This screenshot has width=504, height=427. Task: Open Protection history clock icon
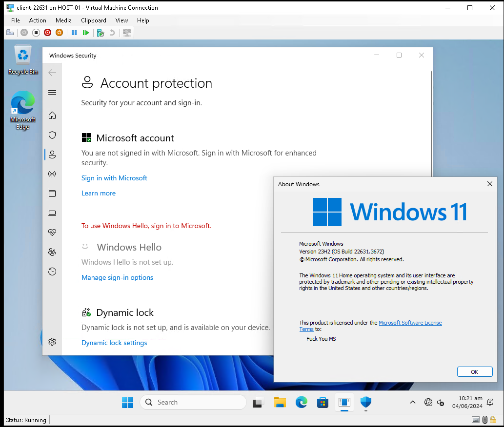point(52,272)
